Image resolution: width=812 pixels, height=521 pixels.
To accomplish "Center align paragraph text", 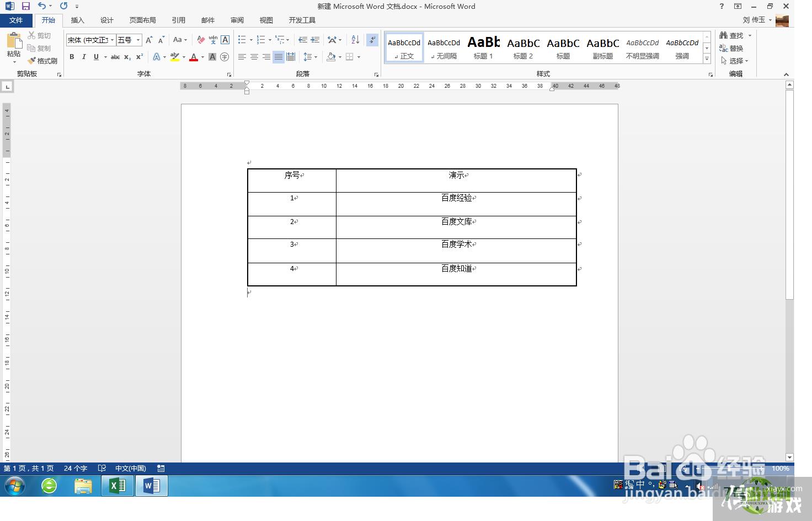I will pos(254,57).
